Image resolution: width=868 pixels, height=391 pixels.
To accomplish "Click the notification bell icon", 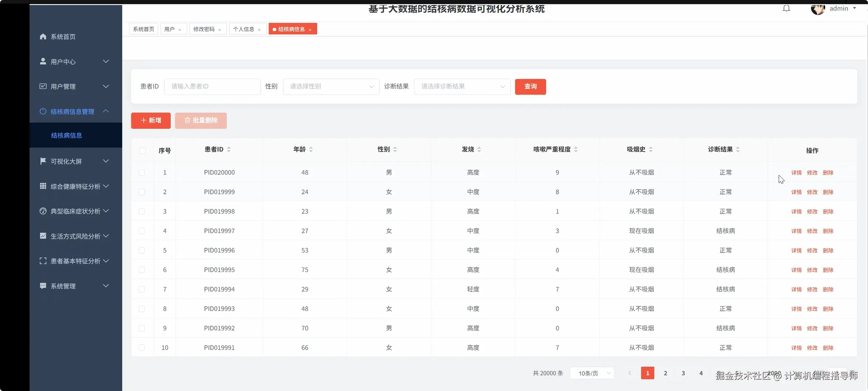I will 786,8.
